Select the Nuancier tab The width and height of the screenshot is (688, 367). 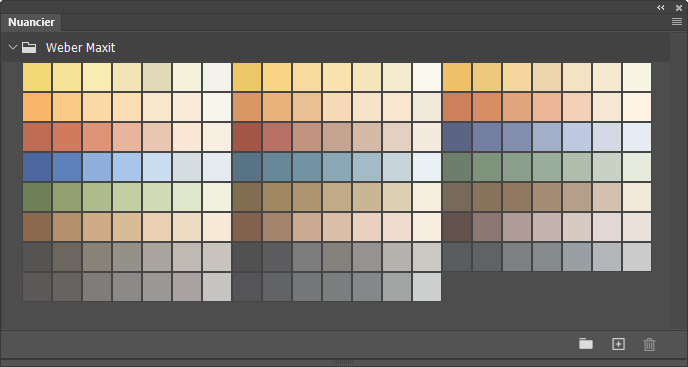tap(31, 22)
